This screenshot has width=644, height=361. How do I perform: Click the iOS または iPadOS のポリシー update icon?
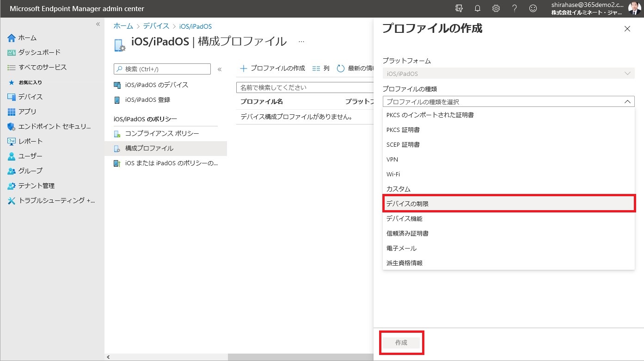[117, 163]
